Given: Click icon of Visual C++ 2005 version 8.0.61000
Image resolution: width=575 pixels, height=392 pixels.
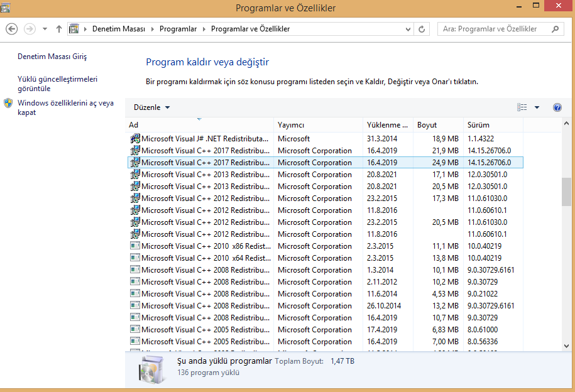Looking at the screenshot, I should click(135, 329).
